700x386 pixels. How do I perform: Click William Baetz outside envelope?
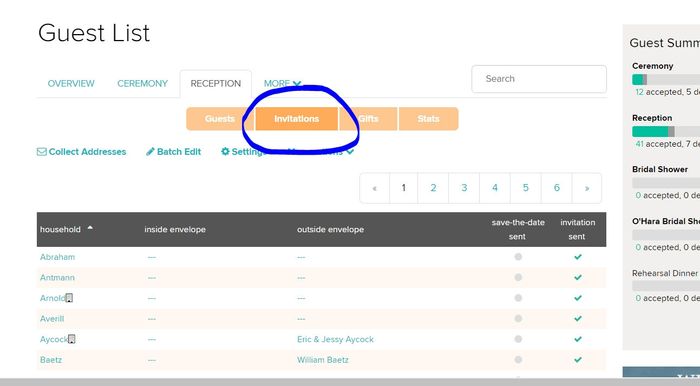[x=323, y=360]
